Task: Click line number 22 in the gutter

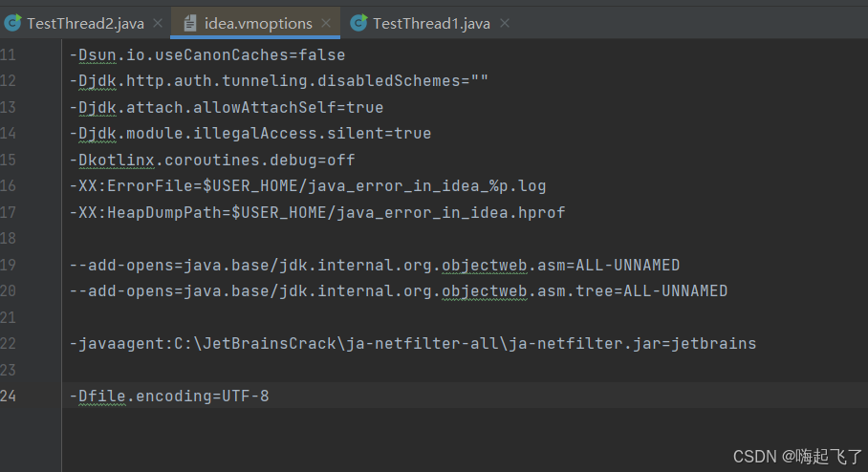Action: pos(8,344)
